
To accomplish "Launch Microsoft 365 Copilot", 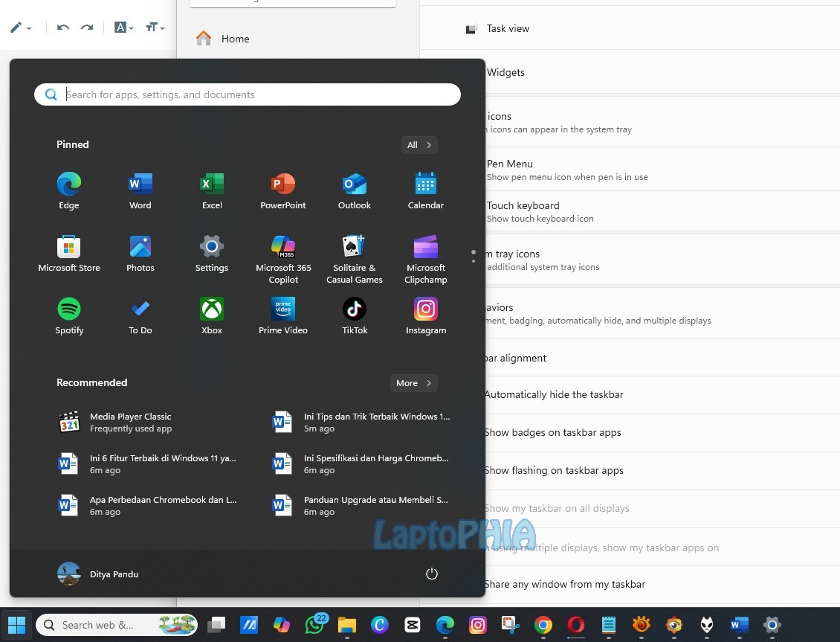I will tap(283, 260).
